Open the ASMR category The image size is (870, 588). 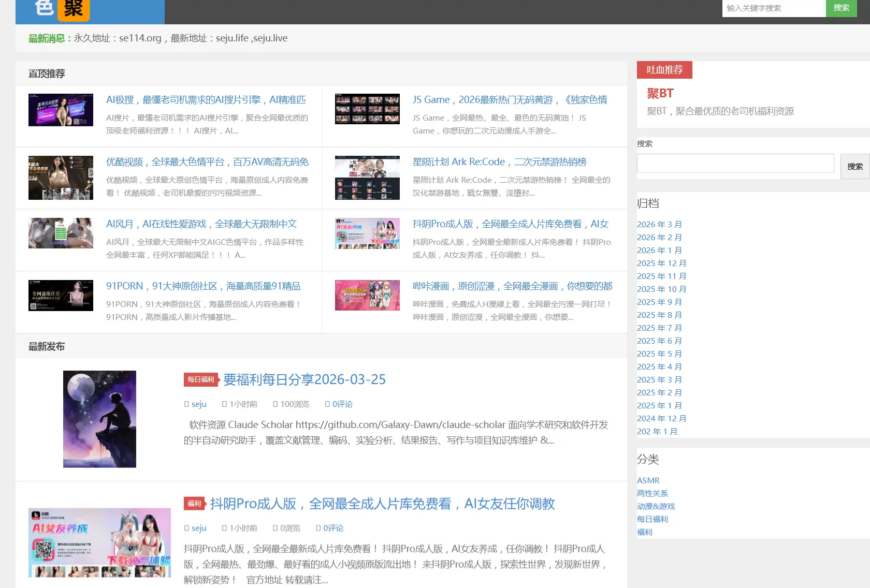pos(648,480)
